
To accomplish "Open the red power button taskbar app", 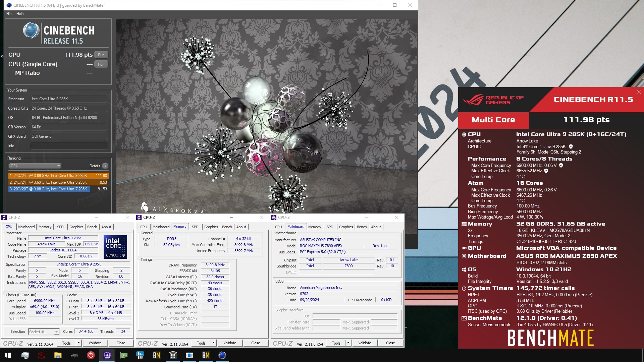I will [91, 355].
